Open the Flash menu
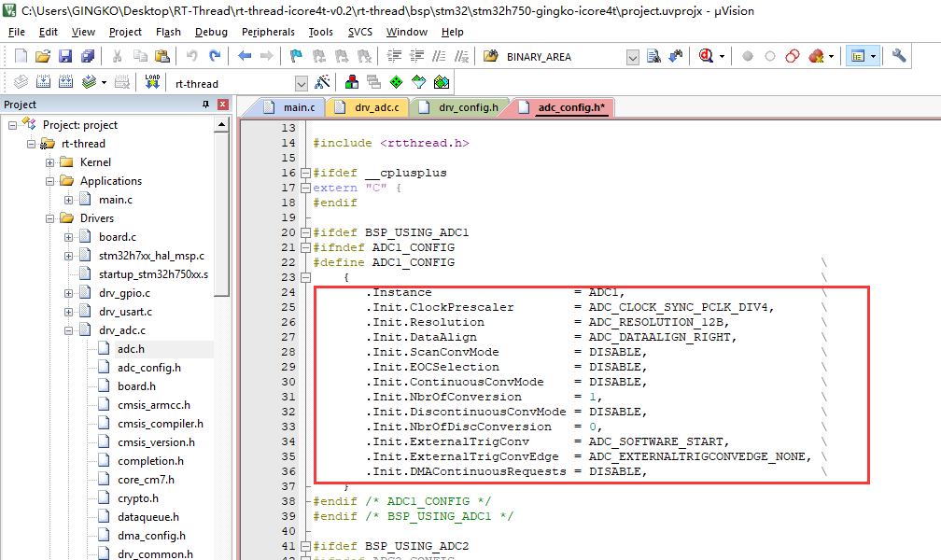Image resolution: width=941 pixels, height=560 pixels. point(168,32)
